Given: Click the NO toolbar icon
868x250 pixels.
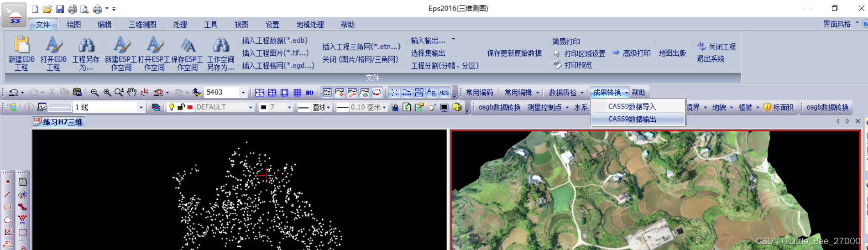Looking at the screenshot, I should (x=309, y=93).
